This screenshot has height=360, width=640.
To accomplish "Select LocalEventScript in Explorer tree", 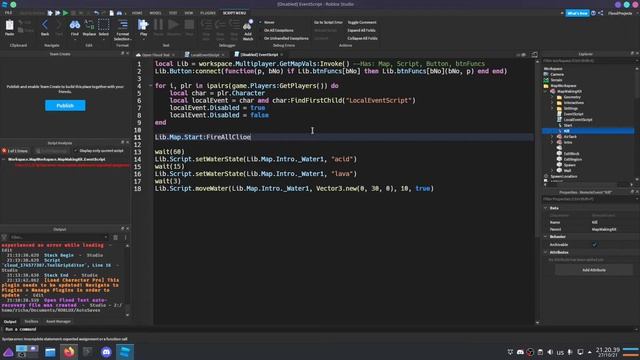I will point(578,120).
